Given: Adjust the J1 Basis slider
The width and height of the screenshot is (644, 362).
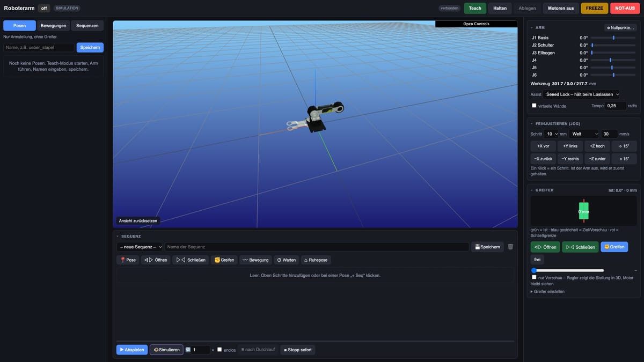Looking at the screenshot, I should coord(613,38).
